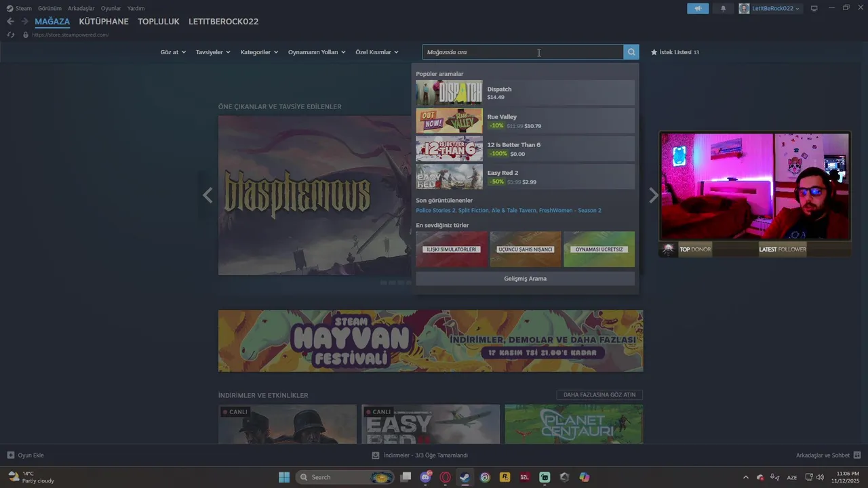Switch to Big Picture mode icon
This screenshot has width=868, height=488.
click(x=814, y=8)
